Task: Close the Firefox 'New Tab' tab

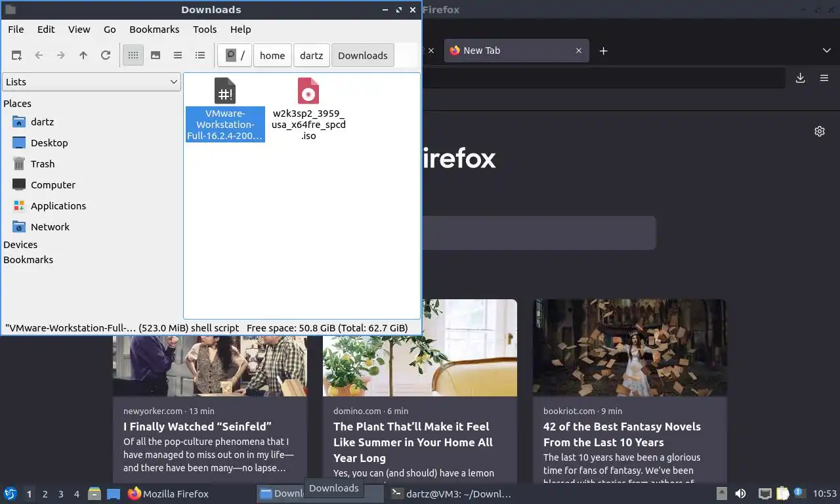Action: [579, 51]
